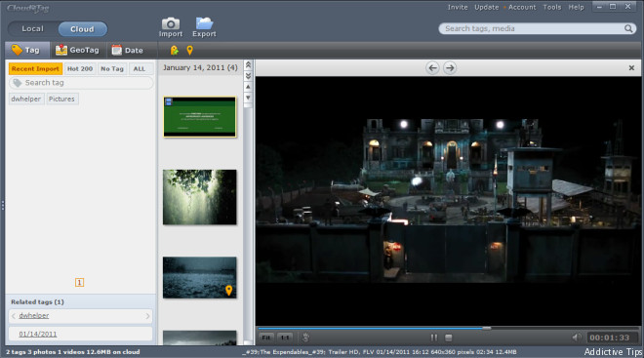Click the add tag icon in toolbar
The width and height of the screenshot is (644, 358).
(x=174, y=50)
